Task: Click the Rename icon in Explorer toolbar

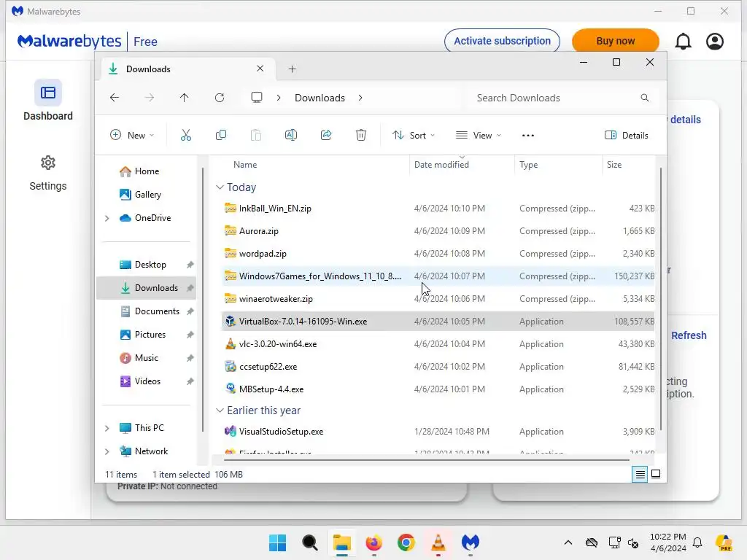Action: (291, 135)
